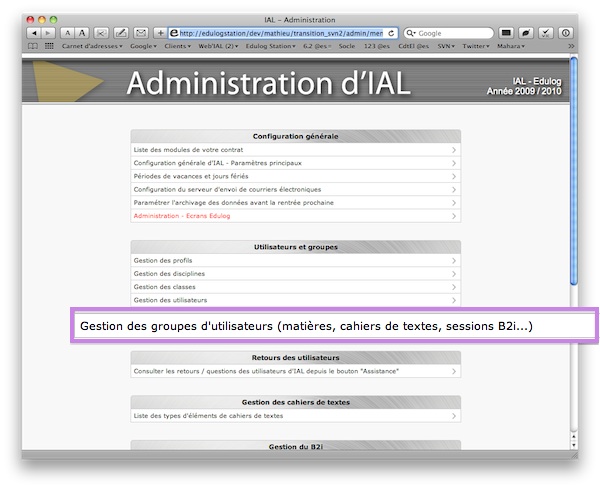Click the plus add bookmark button

pyautogui.click(x=160, y=33)
